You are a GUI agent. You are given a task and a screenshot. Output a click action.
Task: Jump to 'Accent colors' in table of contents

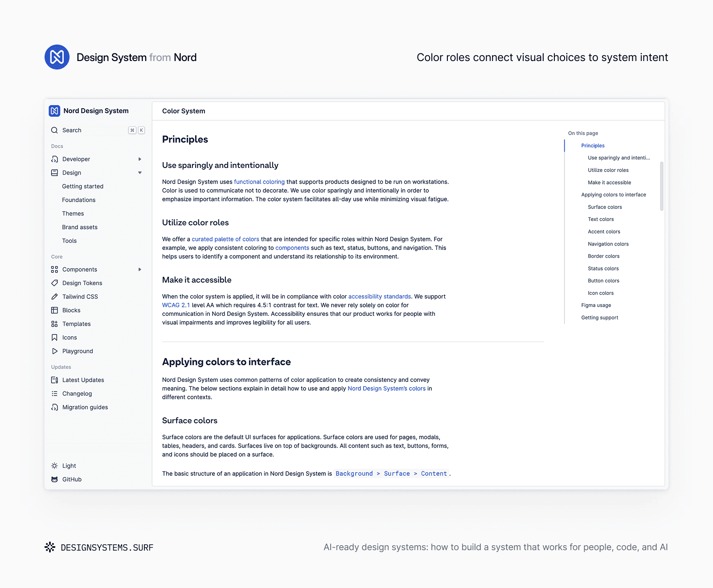[x=604, y=232]
